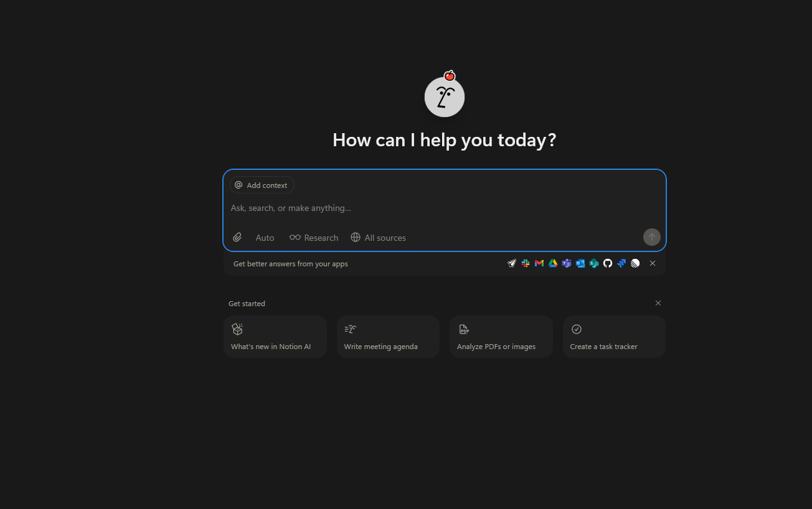This screenshot has width=812, height=509.
Task: Click the SharePoint app icon
Action: click(594, 263)
